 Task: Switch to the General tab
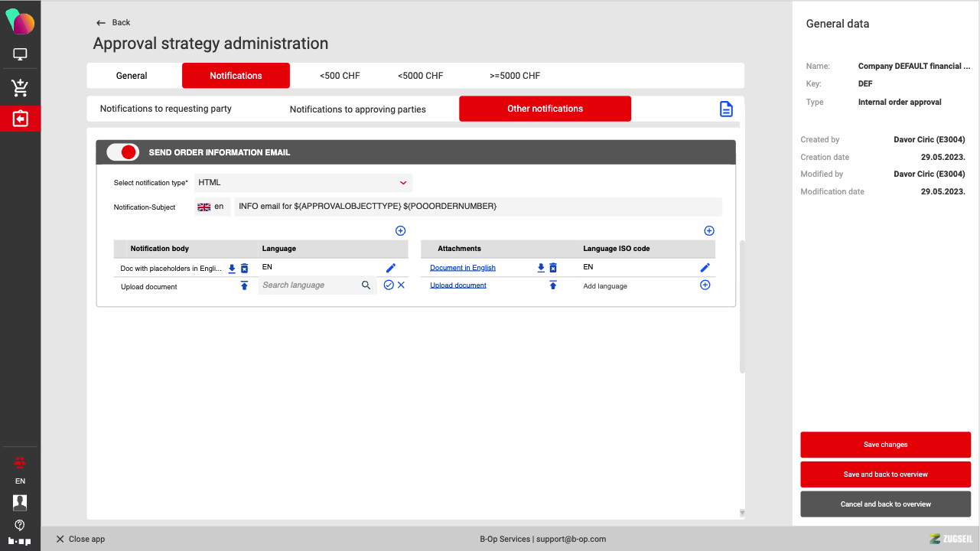132,76
